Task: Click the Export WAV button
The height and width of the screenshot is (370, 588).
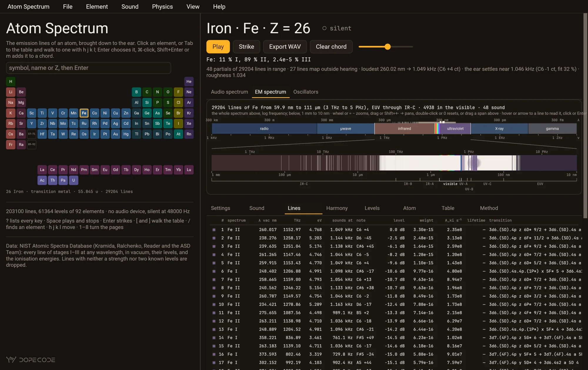Action: pyautogui.click(x=285, y=47)
